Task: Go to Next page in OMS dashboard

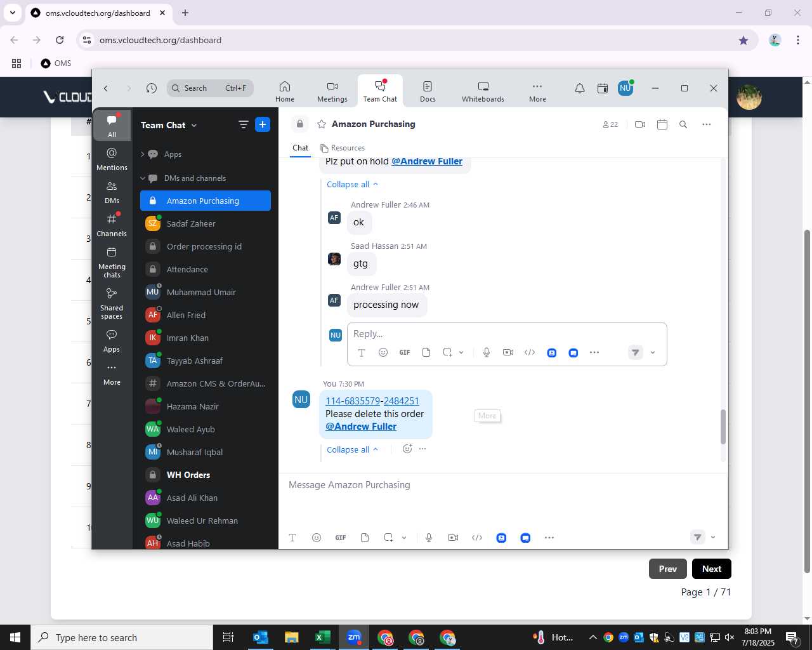Action: point(712,569)
